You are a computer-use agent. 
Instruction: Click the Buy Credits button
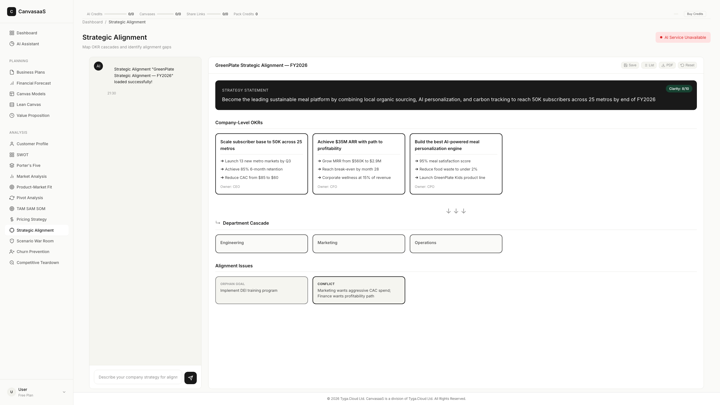(x=695, y=14)
